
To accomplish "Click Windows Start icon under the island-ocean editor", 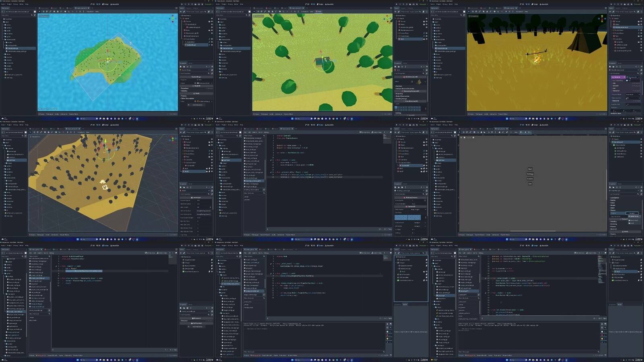I will (78, 118).
